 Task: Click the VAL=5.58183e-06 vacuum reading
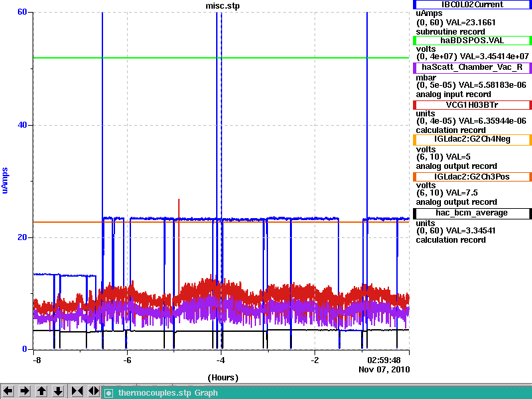[x=493, y=85]
